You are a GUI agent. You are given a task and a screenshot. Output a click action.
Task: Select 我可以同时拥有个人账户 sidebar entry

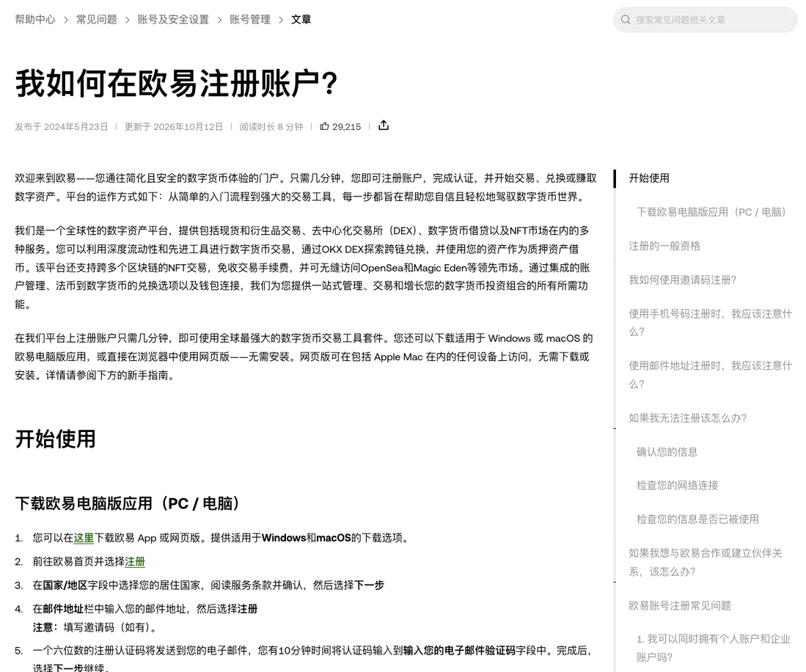point(714,649)
